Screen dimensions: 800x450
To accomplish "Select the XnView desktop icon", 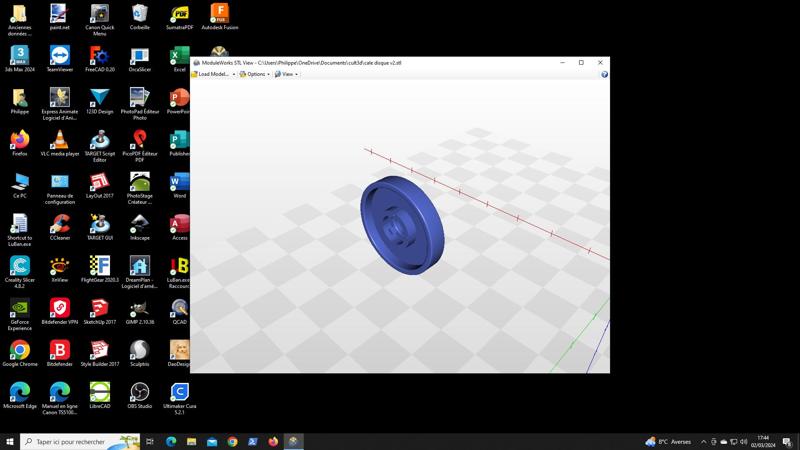I will (x=60, y=269).
